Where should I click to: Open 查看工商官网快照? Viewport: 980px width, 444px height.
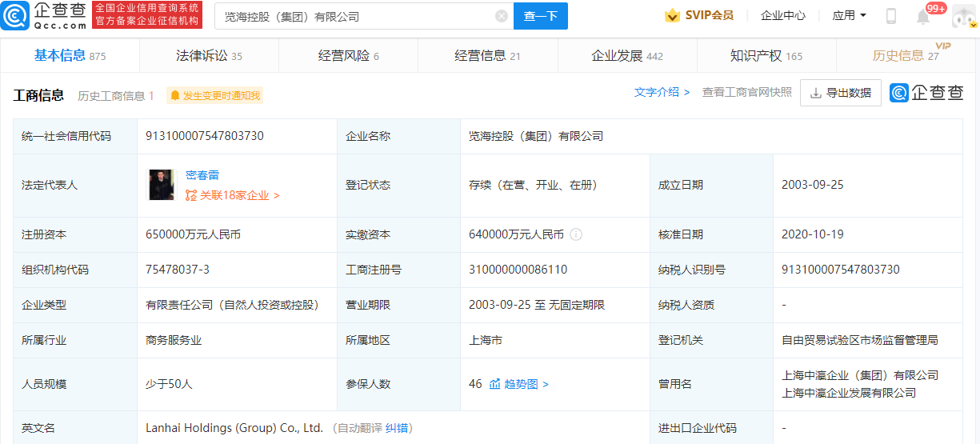click(x=746, y=92)
